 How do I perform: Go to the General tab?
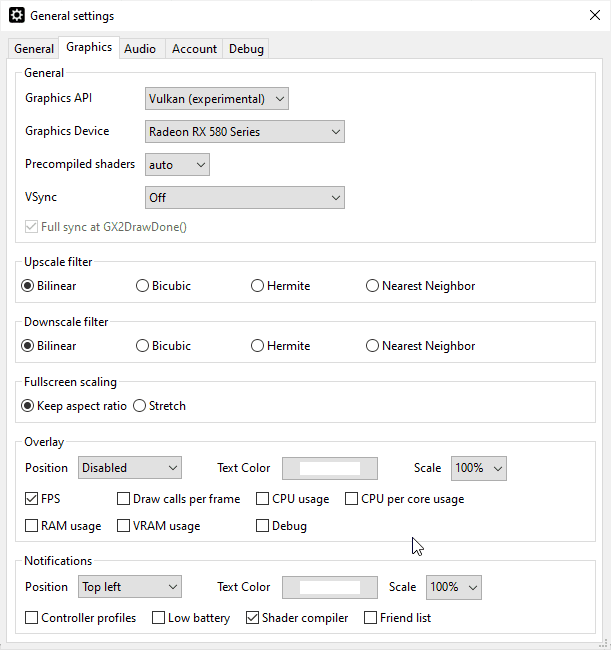(34, 48)
